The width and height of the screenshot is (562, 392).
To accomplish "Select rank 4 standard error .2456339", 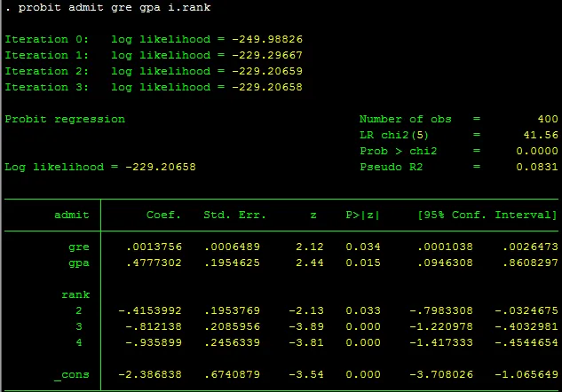I will 233,342.
